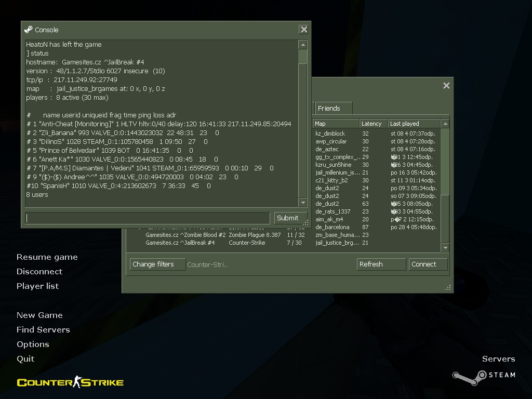Click the Prince of Belvedair BOT line
This screenshot has width=532, height=399.
tap(110, 150)
